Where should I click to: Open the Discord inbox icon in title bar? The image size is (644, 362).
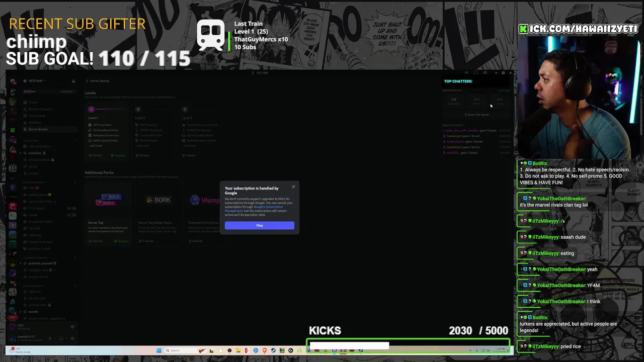click(475, 73)
